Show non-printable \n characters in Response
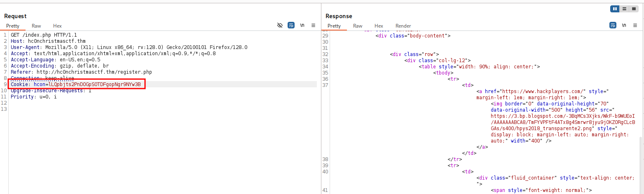Screen dimensions: 644x194 624,25
